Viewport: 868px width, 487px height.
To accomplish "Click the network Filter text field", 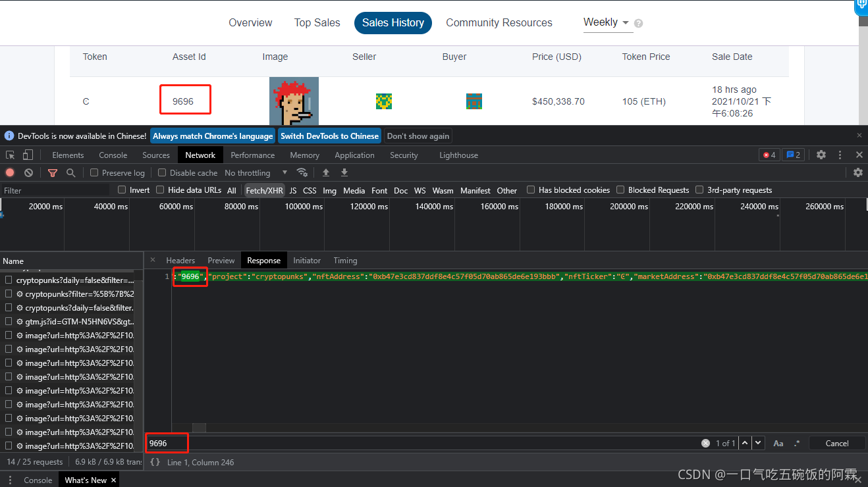I will 55,190.
